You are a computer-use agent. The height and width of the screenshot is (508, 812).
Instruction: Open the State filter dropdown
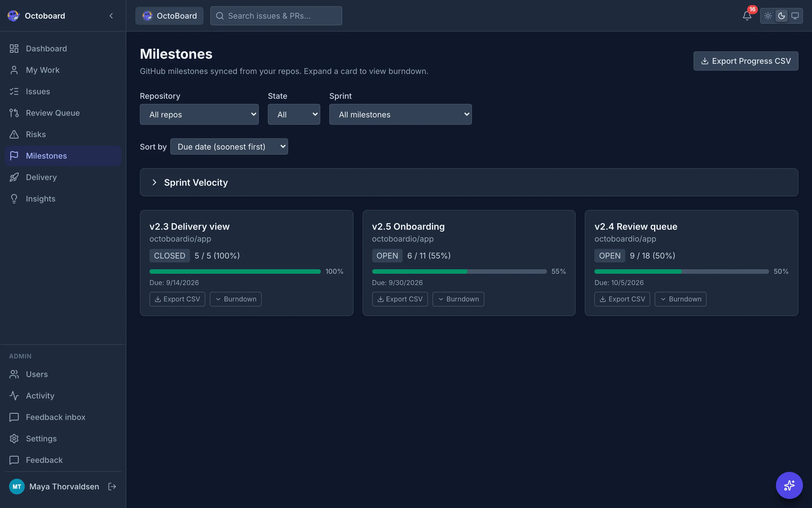click(x=294, y=114)
